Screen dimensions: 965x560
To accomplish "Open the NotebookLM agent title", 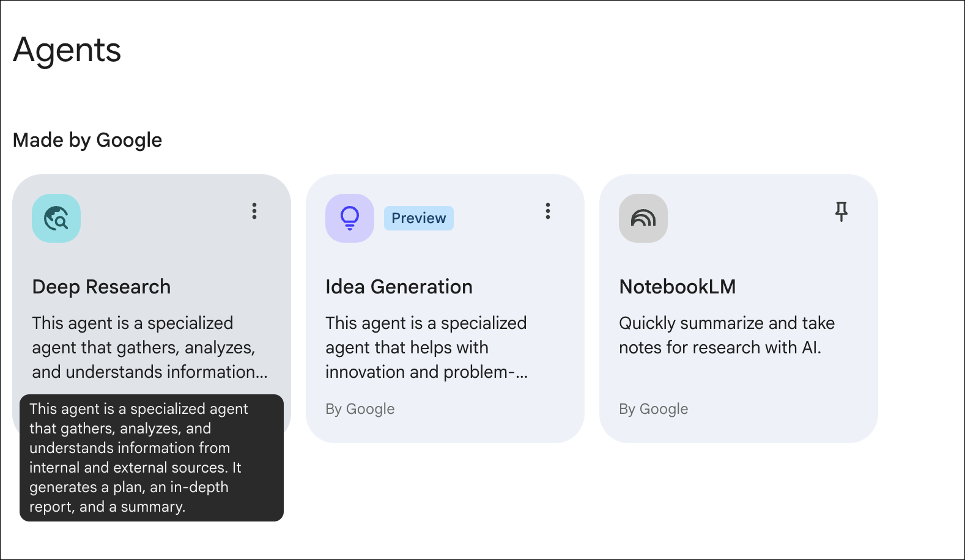I will [678, 287].
